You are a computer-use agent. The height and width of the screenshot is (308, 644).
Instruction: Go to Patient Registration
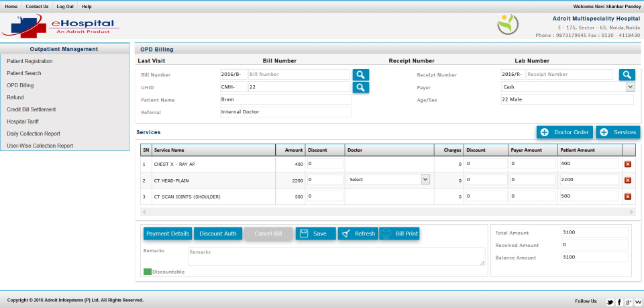[30, 61]
